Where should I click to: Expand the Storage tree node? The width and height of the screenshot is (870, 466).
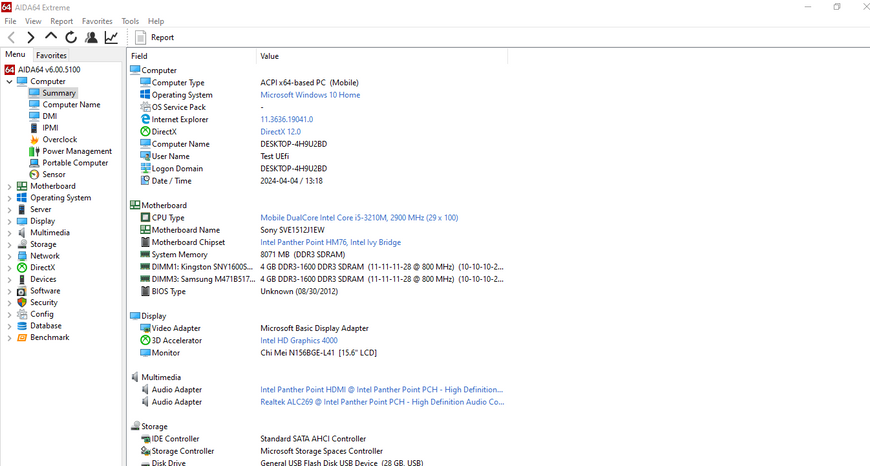pyautogui.click(x=9, y=245)
